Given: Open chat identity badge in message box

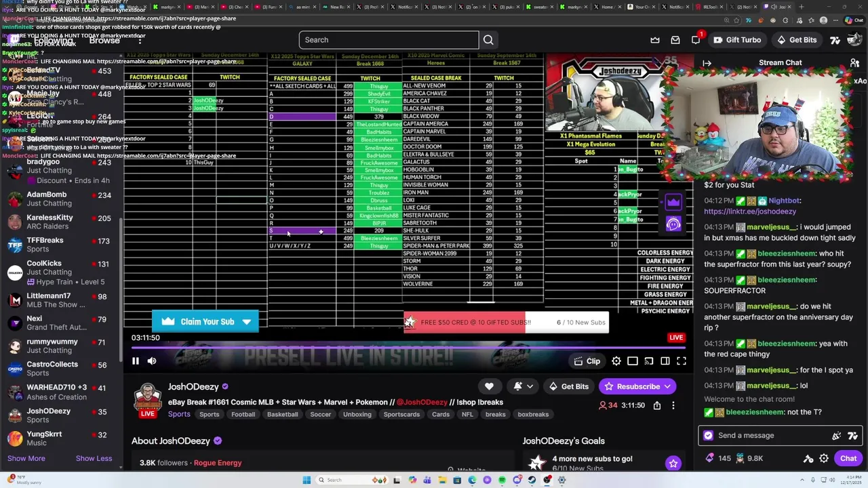Looking at the screenshot, I should (709, 436).
